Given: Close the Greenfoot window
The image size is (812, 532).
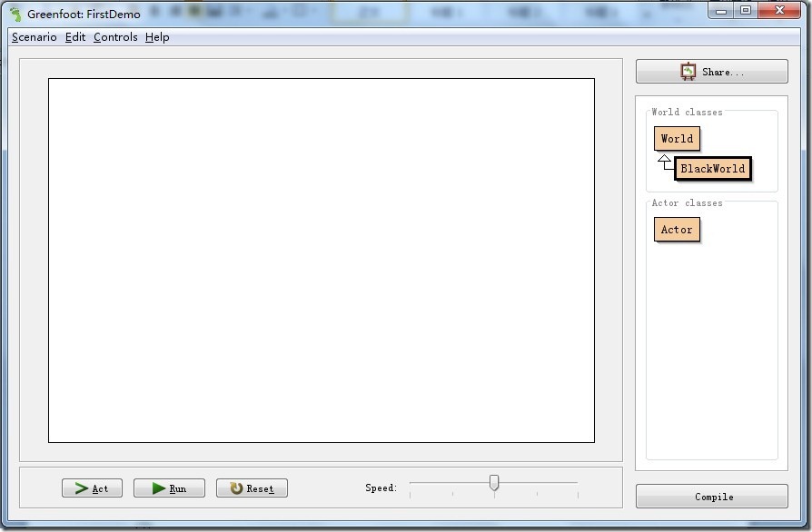Looking at the screenshot, I should click(x=779, y=10).
